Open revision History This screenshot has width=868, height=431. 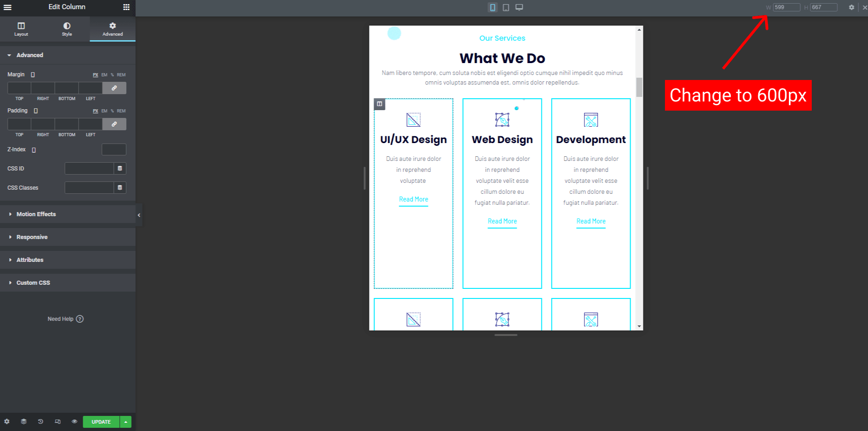click(x=41, y=421)
